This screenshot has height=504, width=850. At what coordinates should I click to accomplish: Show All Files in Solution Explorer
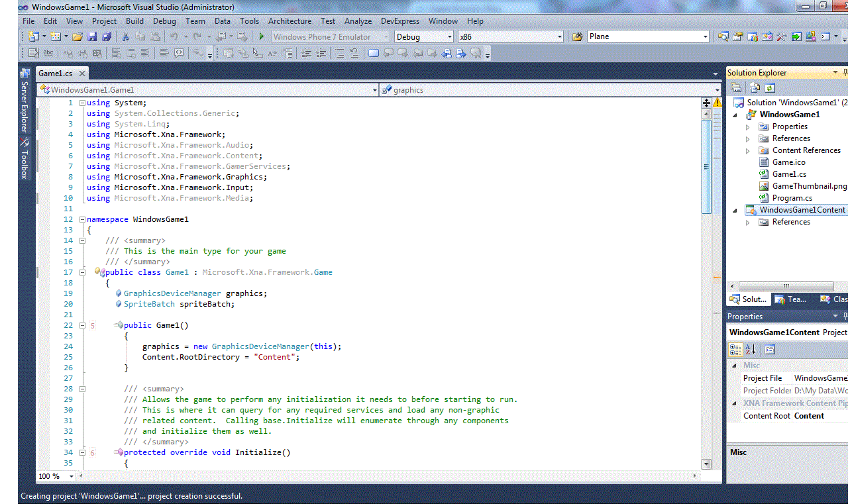755,87
